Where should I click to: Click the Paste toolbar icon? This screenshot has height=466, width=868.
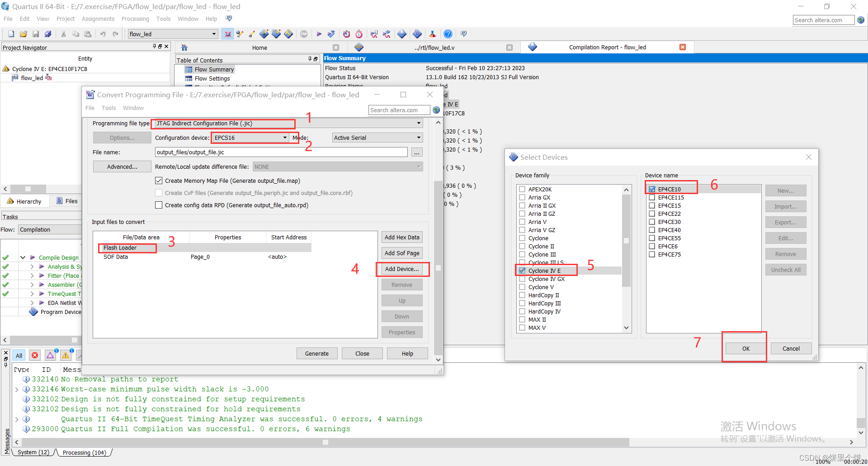click(x=88, y=34)
